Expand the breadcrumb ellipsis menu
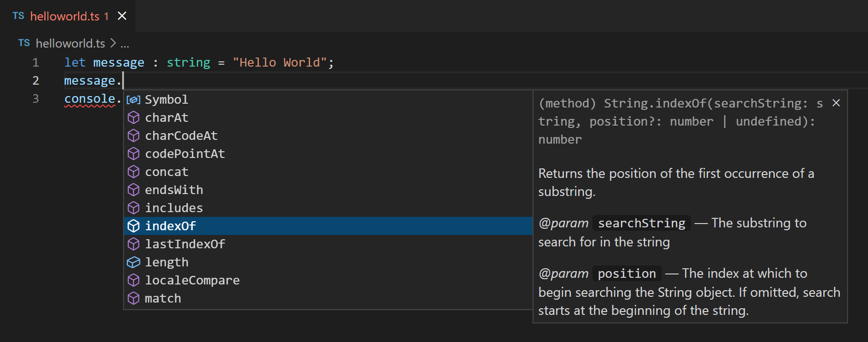 coord(125,43)
